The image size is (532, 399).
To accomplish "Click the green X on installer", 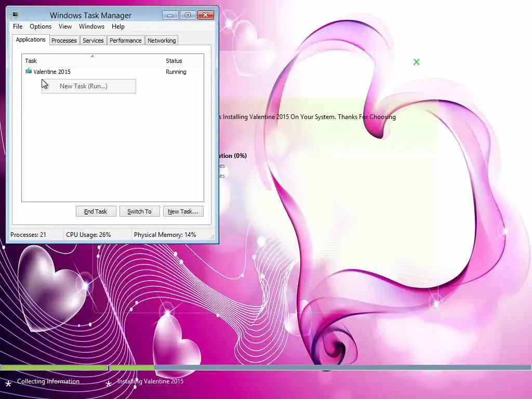I will point(416,62).
